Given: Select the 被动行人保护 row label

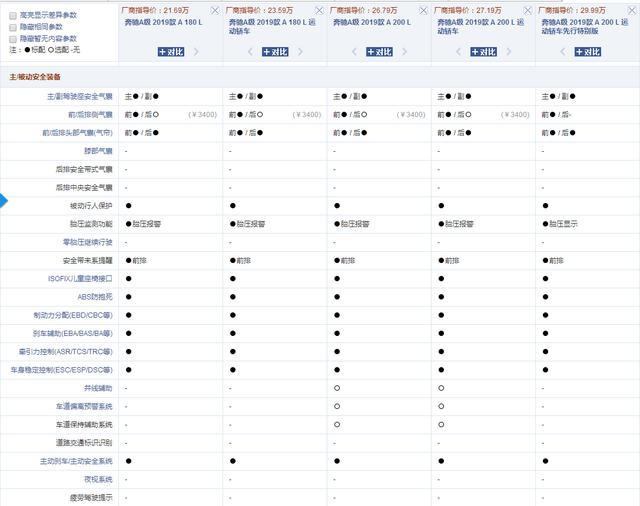Looking at the screenshot, I should click(x=91, y=206).
